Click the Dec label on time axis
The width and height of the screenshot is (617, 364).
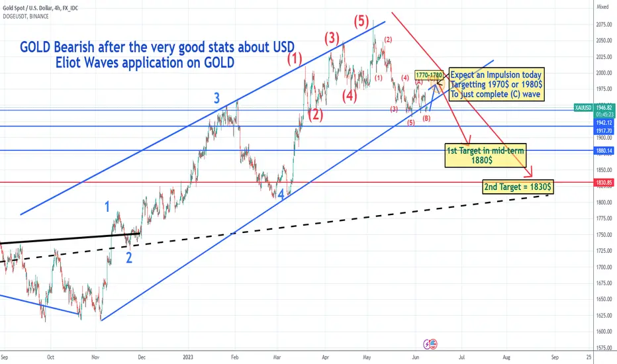click(142, 357)
